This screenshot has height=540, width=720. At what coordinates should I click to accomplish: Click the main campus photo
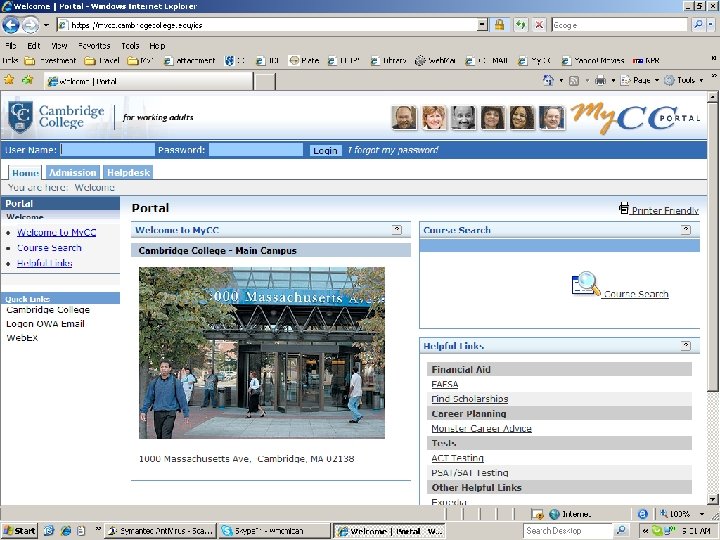point(262,353)
